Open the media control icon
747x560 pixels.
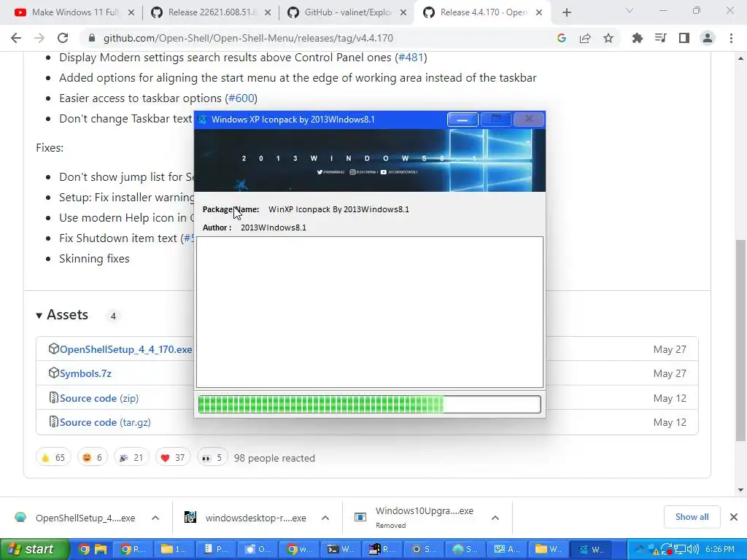[661, 38]
